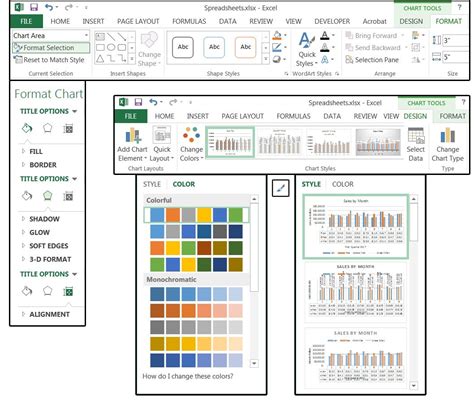This screenshot has height=400, width=474.
Task: Click color palette list scroll-down arrow
Action: point(254,363)
